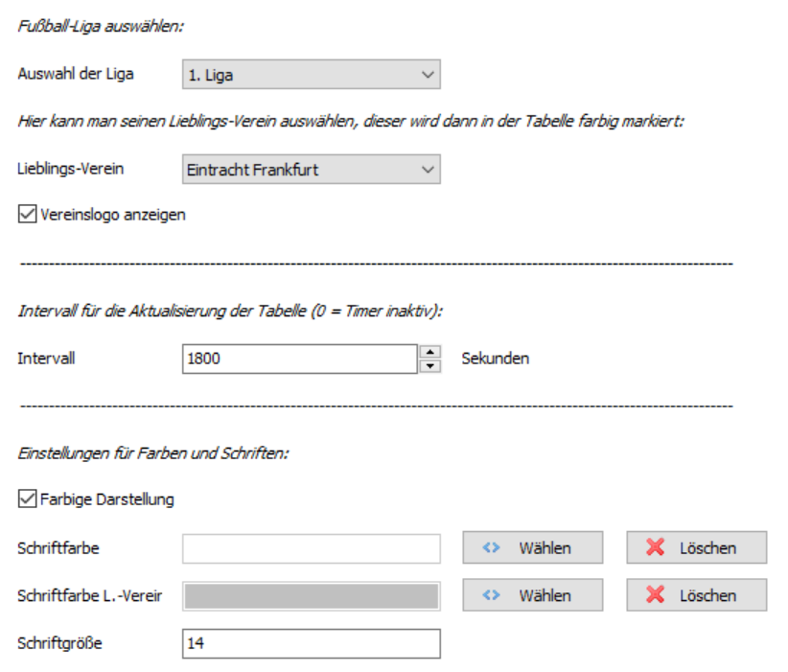Click the Vereinslogo anzeigen label text
Image resolution: width=788 pixels, height=672 pixels.
tap(113, 215)
